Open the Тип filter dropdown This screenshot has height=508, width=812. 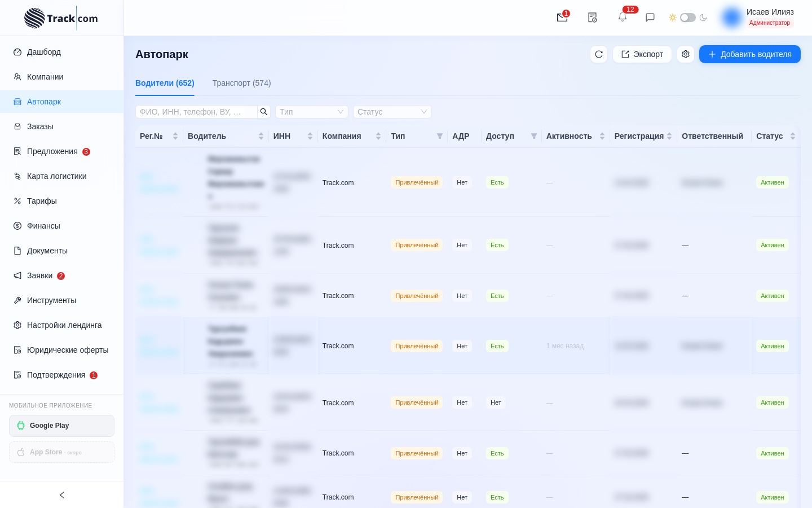pyautogui.click(x=312, y=112)
